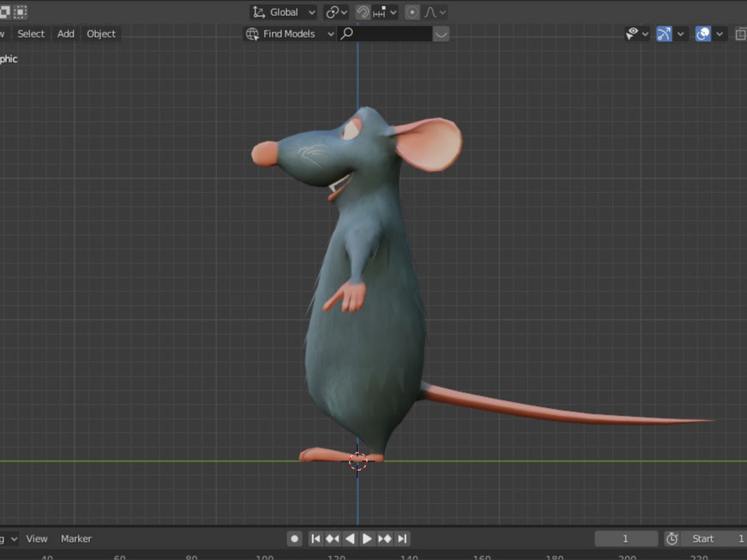Open the Global transform orientation dropdown
The width and height of the screenshot is (747, 560).
tap(283, 13)
